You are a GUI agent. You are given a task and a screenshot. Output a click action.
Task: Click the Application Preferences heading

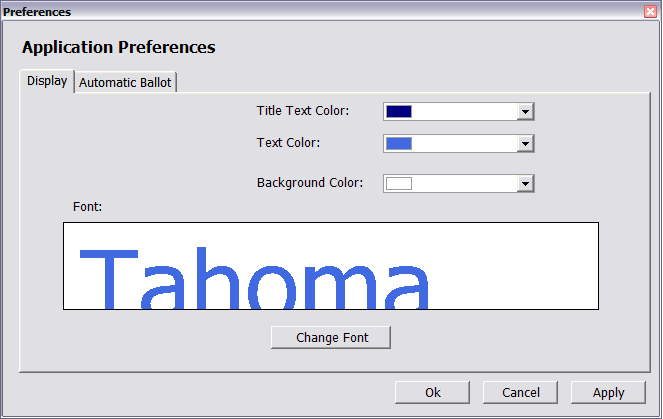coord(118,47)
